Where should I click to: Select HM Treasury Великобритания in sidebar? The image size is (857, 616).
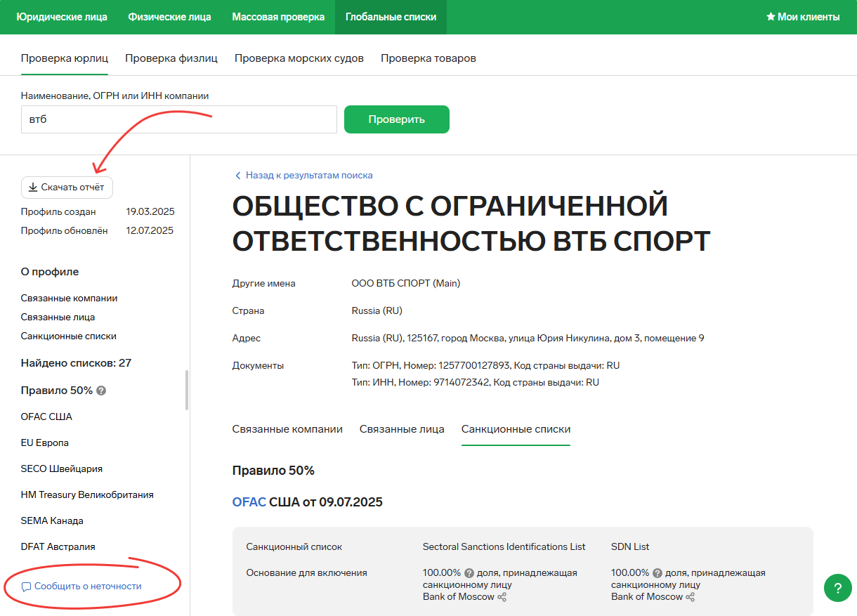[87, 495]
